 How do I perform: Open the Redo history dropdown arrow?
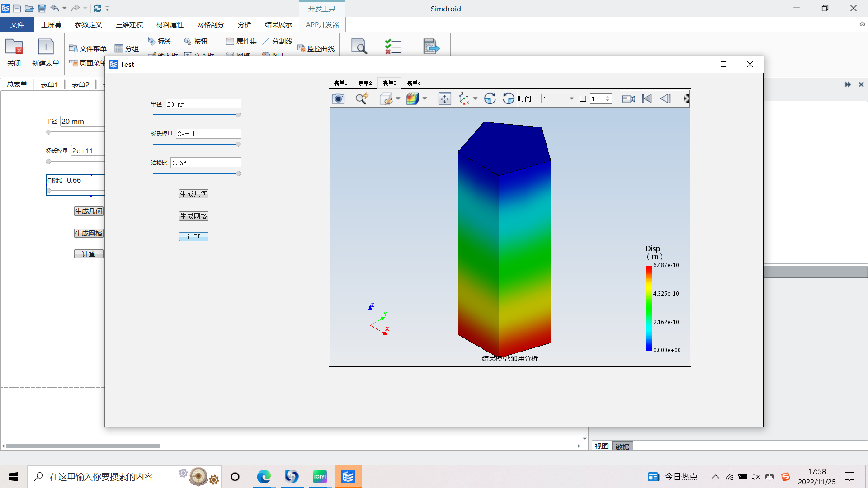[x=85, y=8]
